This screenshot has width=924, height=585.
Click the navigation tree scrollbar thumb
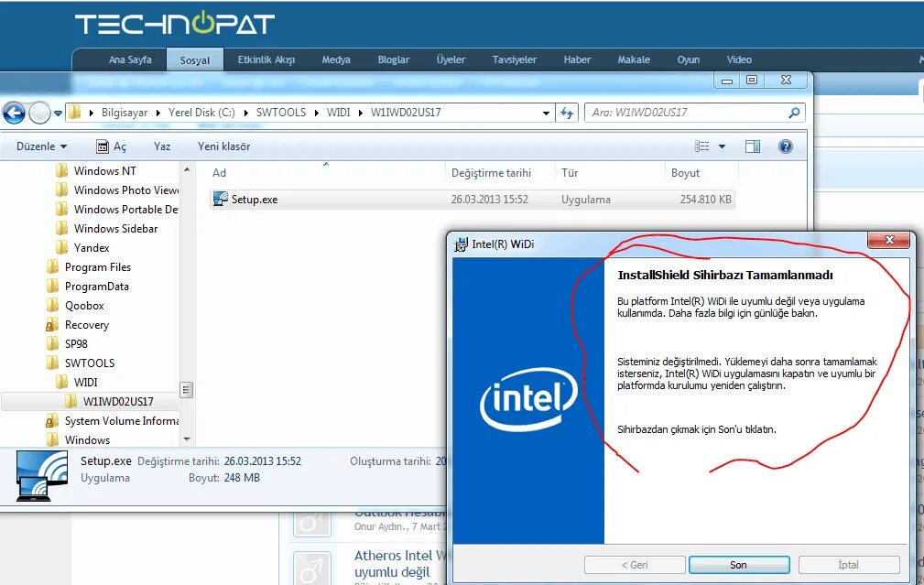(186, 389)
